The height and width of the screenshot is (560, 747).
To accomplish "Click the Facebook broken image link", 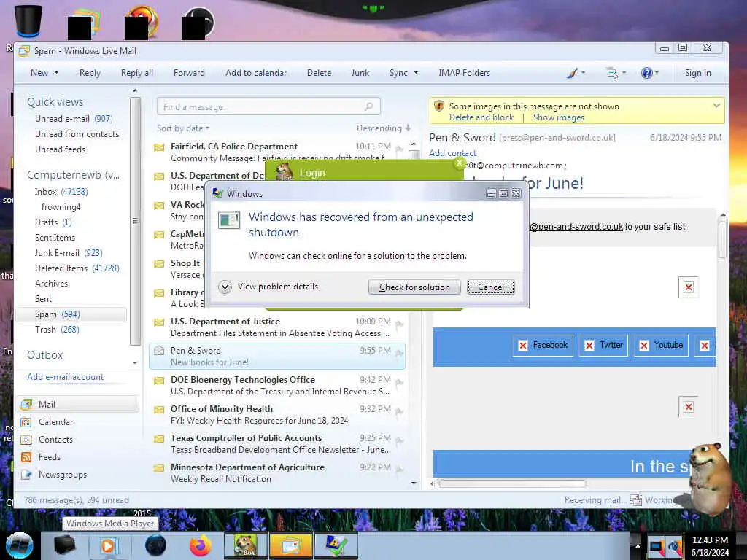I will pos(543,345).
